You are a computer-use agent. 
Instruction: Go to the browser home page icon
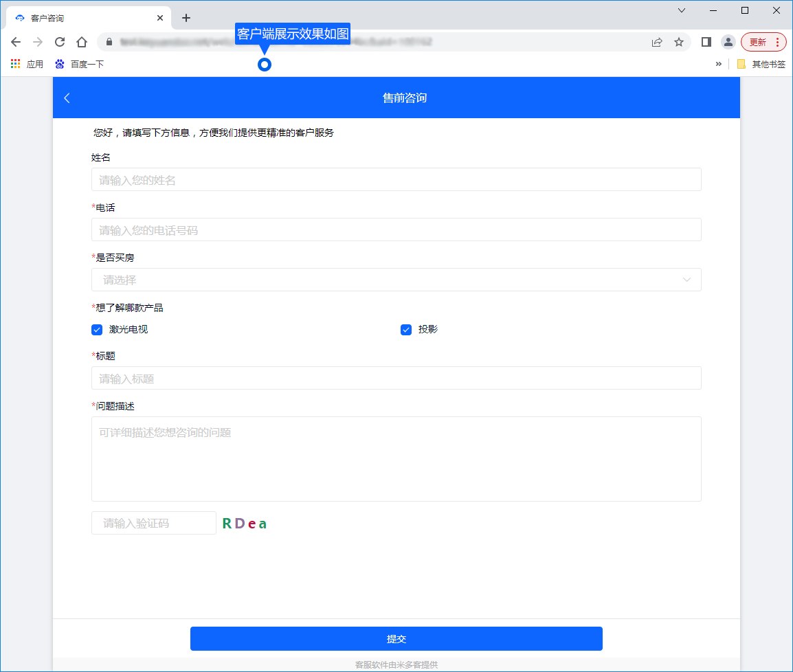click(x=82, y=42)
